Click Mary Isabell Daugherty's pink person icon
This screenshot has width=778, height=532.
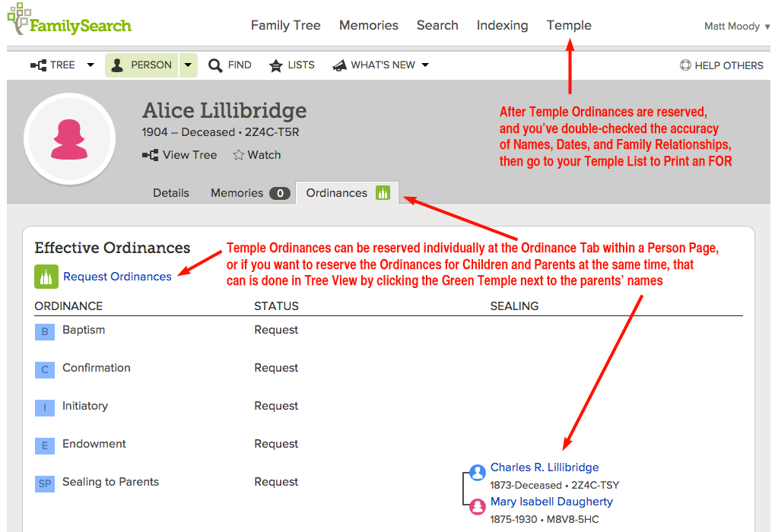click(x=478, y=507)
